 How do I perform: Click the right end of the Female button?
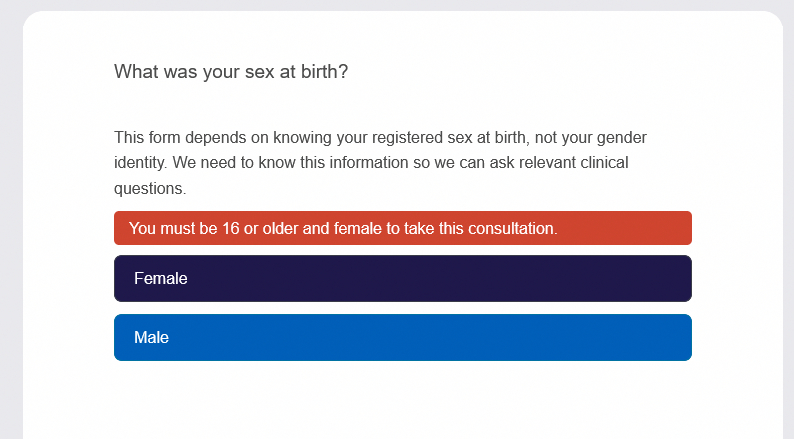point(670,278)
